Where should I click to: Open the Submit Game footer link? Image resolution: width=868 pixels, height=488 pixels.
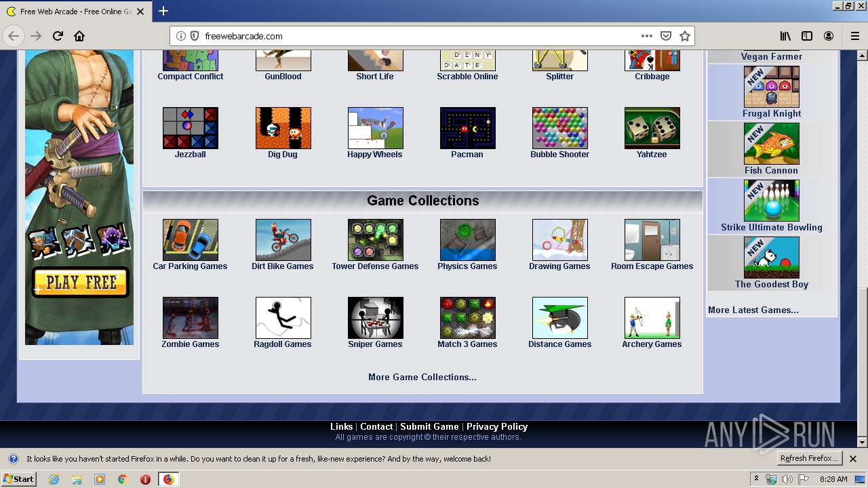[x=429, y=426]
